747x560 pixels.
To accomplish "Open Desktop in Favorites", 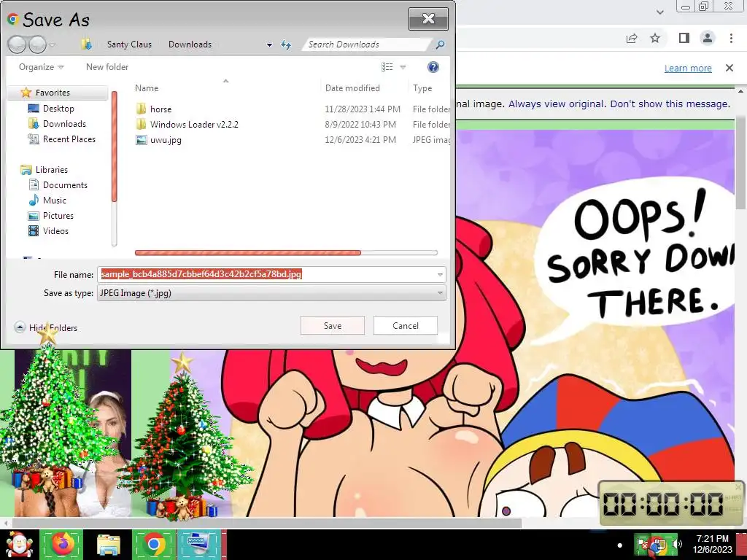I will click(58, 109).
